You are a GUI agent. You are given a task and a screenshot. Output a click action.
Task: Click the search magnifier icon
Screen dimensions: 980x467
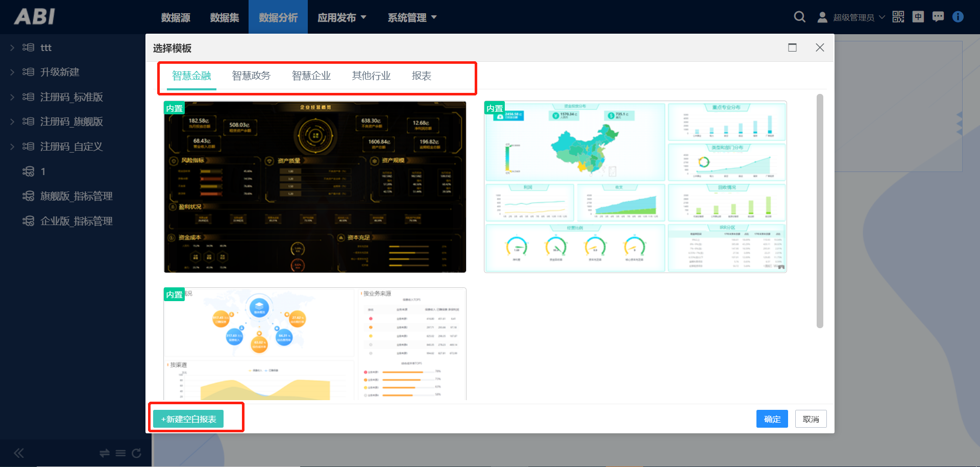coord(799,17)
